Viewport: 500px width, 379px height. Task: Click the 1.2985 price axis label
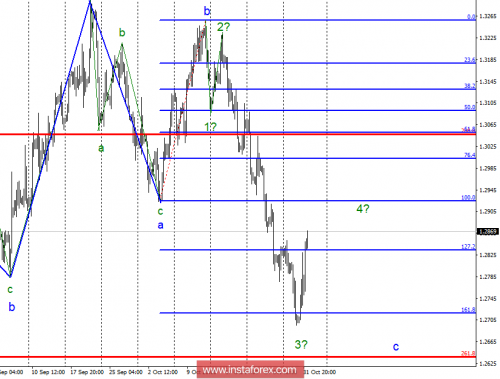488,168
